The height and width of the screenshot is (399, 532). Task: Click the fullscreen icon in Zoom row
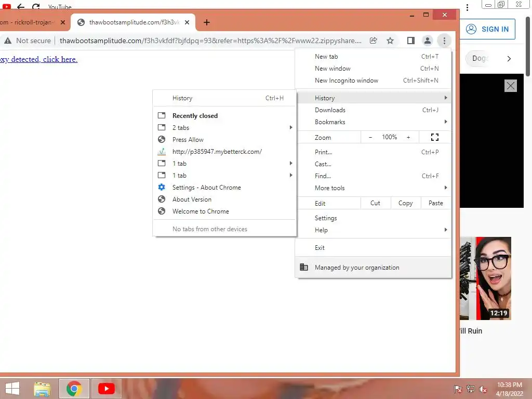point(435,137)
